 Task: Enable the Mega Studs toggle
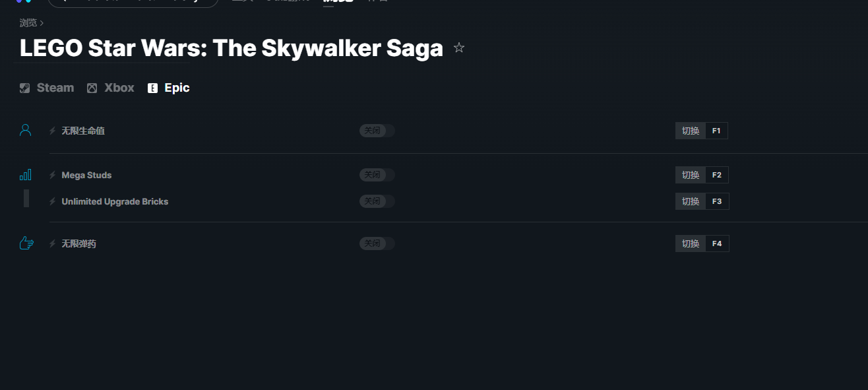click(x=377, y=175)
